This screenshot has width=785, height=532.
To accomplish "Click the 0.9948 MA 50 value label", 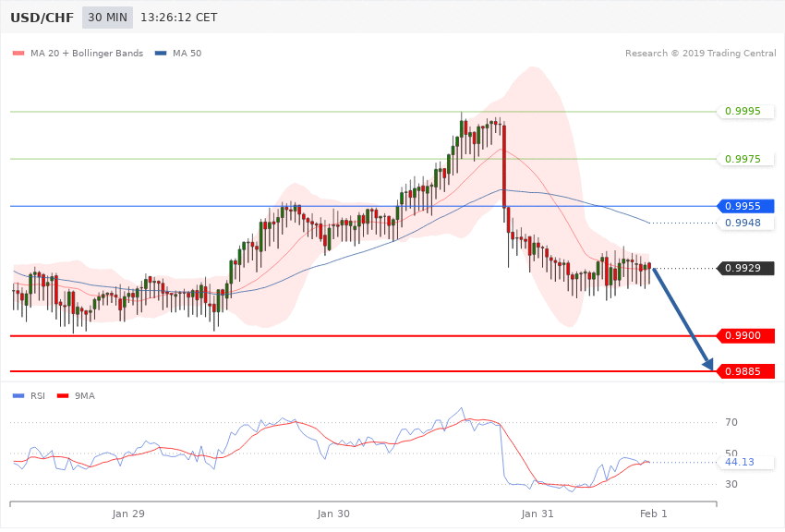I will click(x=746, y=223).
